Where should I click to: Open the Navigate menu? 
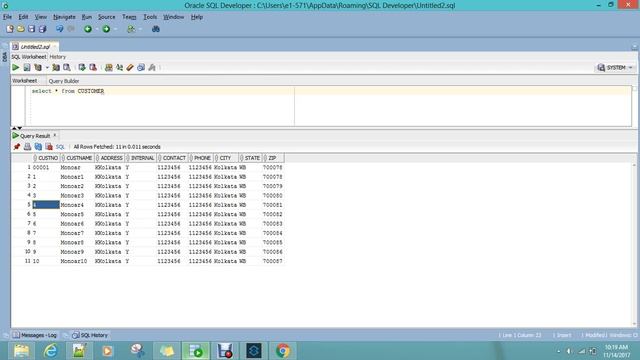coord(64,17)
